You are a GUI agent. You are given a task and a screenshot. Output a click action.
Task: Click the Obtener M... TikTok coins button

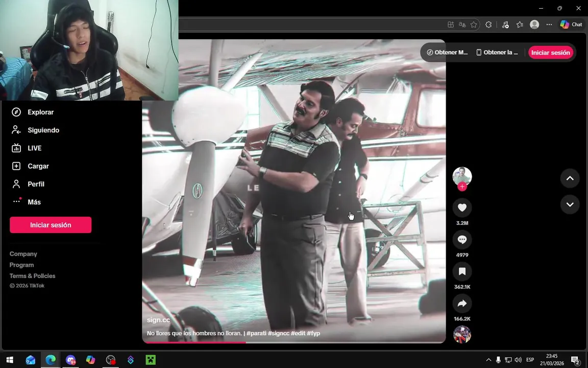[x=447, y=53]
